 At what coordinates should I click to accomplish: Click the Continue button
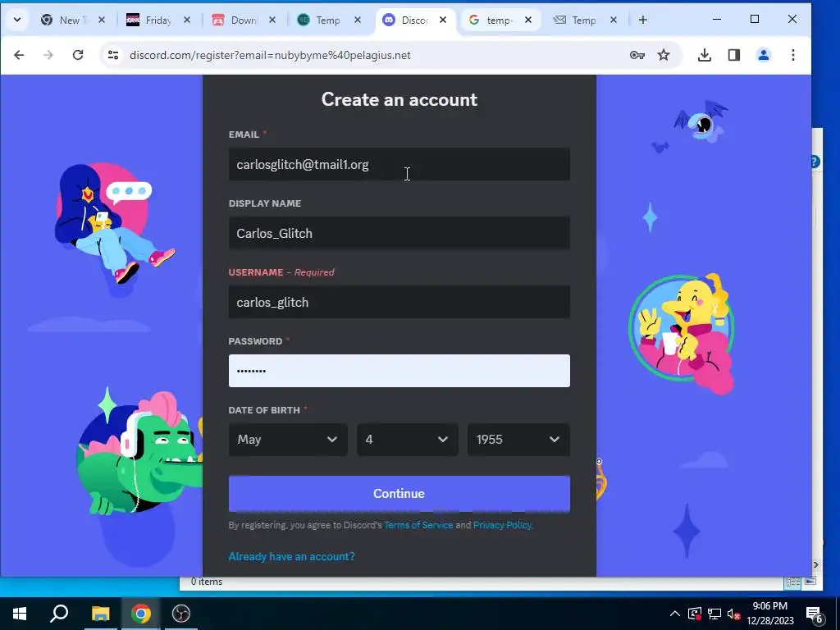tap(399, 493)
